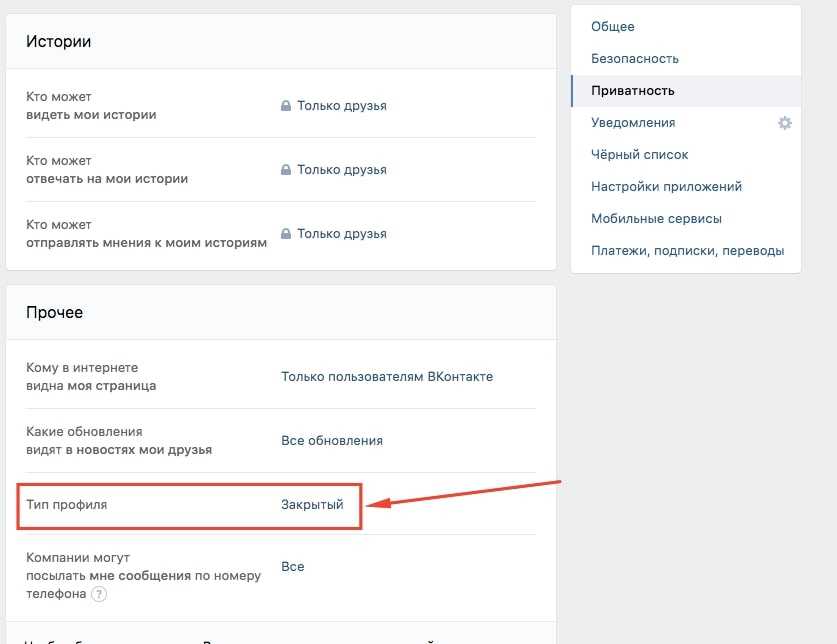The width and height of the screenshot is (837, 644).
Task: Open Платежи, подписки, переводы section
Action: pyautogui.click(x=688, y=251)
